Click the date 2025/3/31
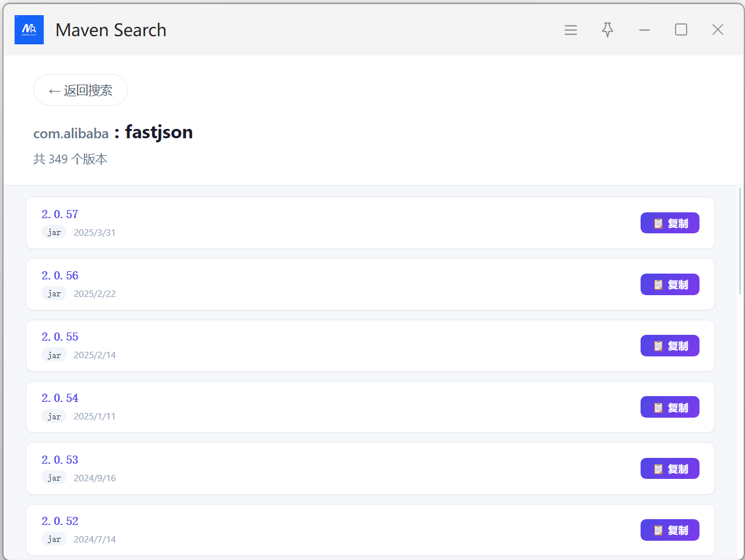This screenshot has height=560, width=745. tap(95, 232)
